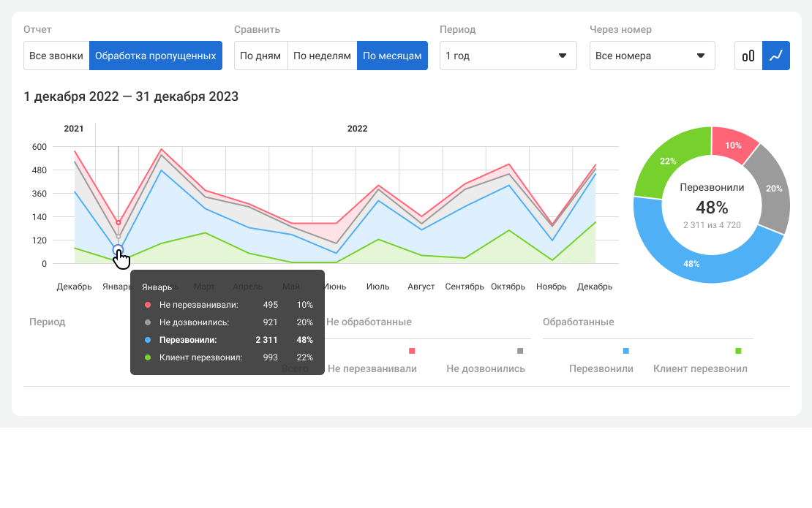The image size is (812, 508).
Task: Open the "1 год" period dropdown
Action: [x=508, y=56]
